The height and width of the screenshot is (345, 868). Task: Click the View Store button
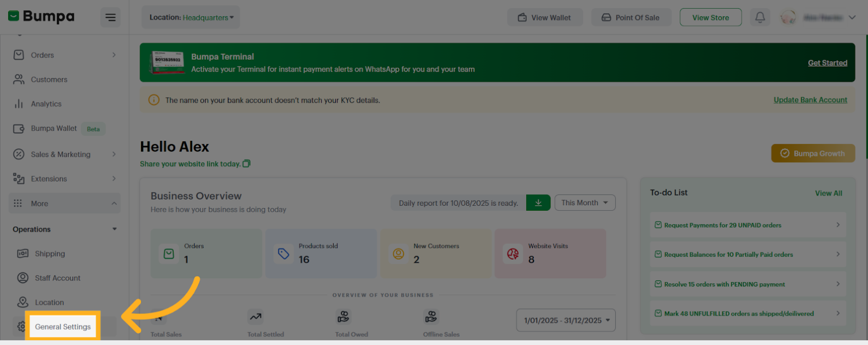pos(711,17)
